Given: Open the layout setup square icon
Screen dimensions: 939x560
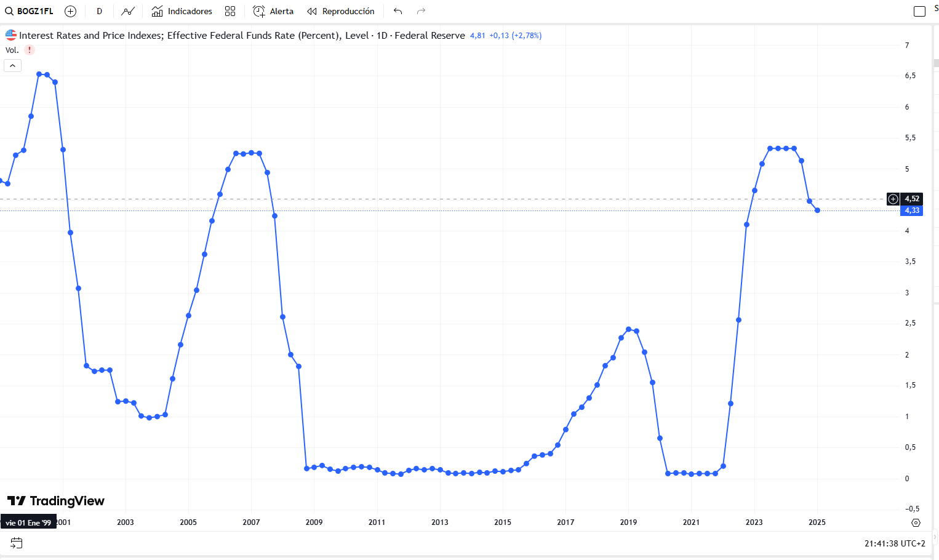Looking at the screenshot, I should [x=919, y=11].
